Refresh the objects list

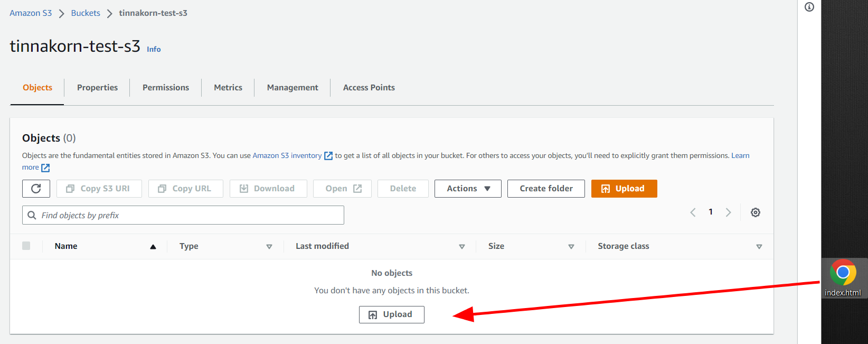(x=36, y=189)
